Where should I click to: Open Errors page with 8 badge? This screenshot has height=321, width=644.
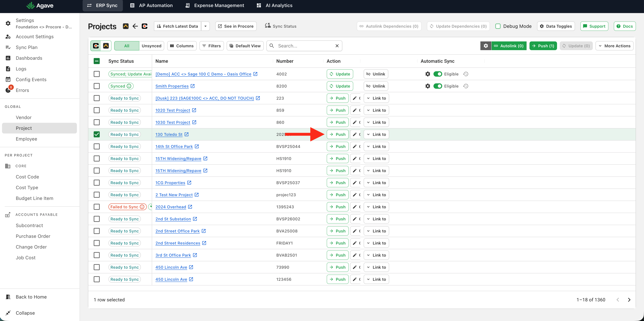pyautogui.click(x=22, y=90)
